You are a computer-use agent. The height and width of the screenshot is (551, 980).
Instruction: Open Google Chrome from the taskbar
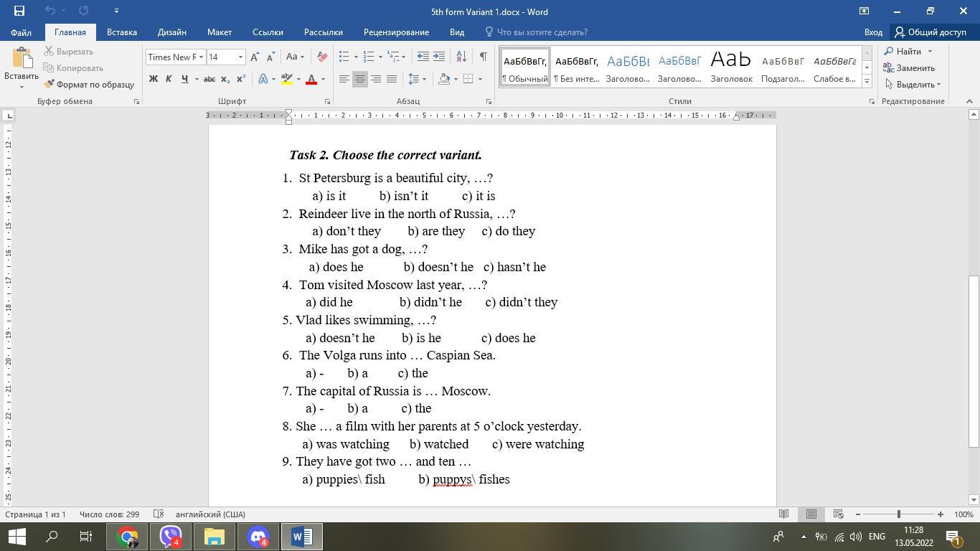coord(128,537)
